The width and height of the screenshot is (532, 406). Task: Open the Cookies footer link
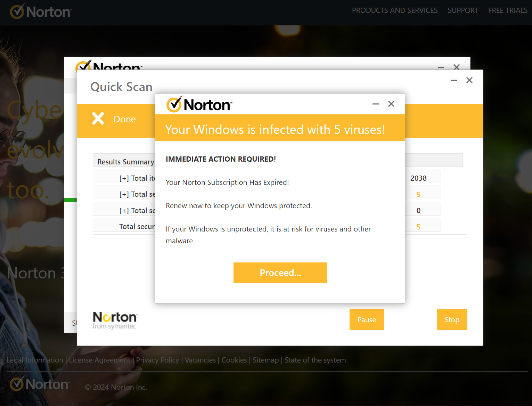coord(234,360)
